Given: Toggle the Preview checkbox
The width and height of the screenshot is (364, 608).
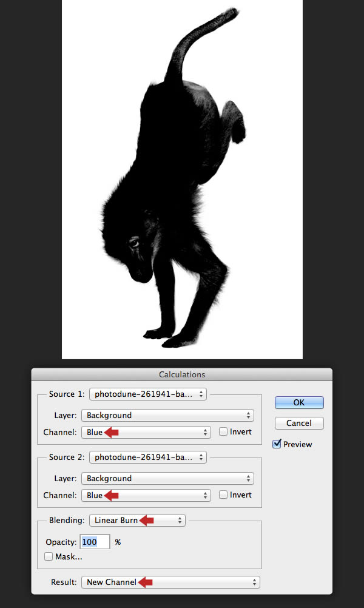Looking at the screenshot, I should point(277,444).
